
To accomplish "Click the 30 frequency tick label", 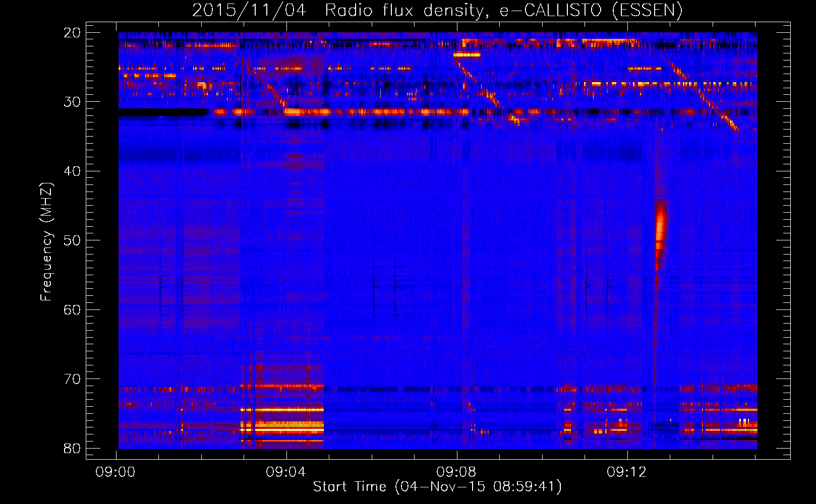I will 73,102.
